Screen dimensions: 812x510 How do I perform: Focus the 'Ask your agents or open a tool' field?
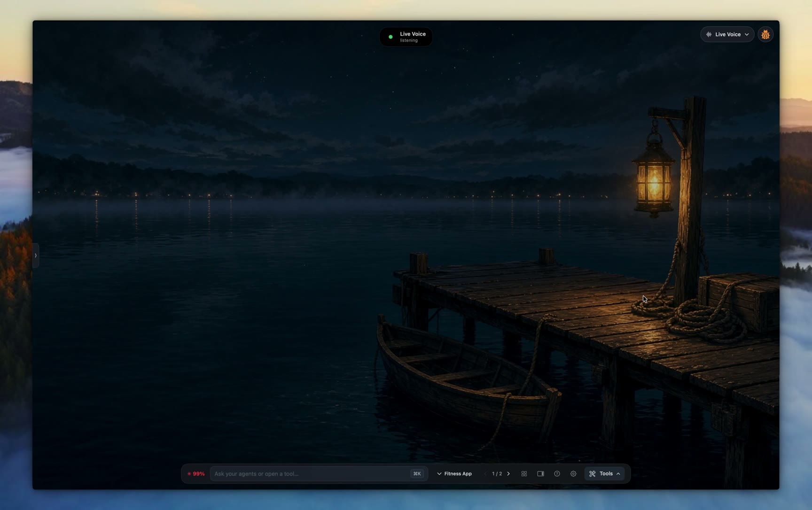click(319, 474)
